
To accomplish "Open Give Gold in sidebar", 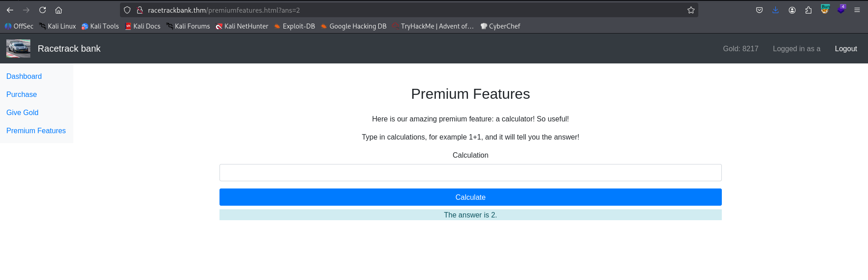I will point(22,112).
